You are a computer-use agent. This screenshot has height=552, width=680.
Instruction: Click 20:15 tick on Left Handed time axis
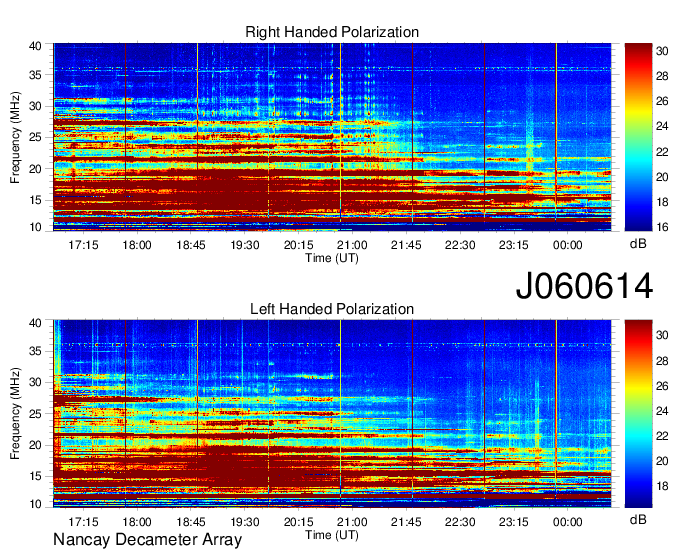[298, 522]
